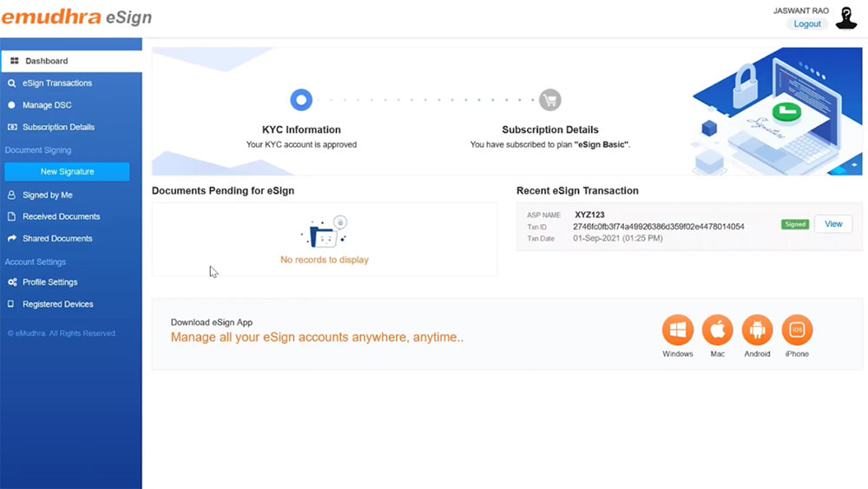The image size is (868, 489).
Task: Click the user profile avatar icon
Action: pyautogui.click(x=846, y=17)
